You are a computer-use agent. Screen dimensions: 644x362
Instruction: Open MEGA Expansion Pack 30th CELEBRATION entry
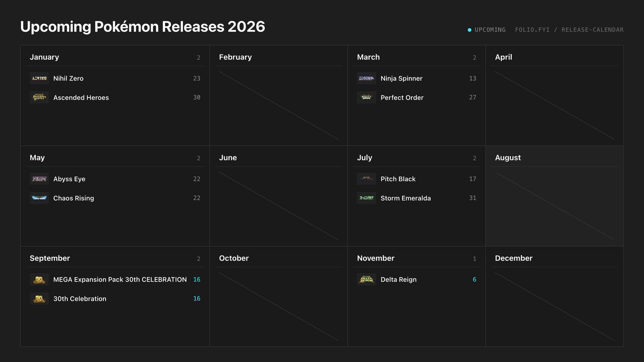(x=115, y=279)
